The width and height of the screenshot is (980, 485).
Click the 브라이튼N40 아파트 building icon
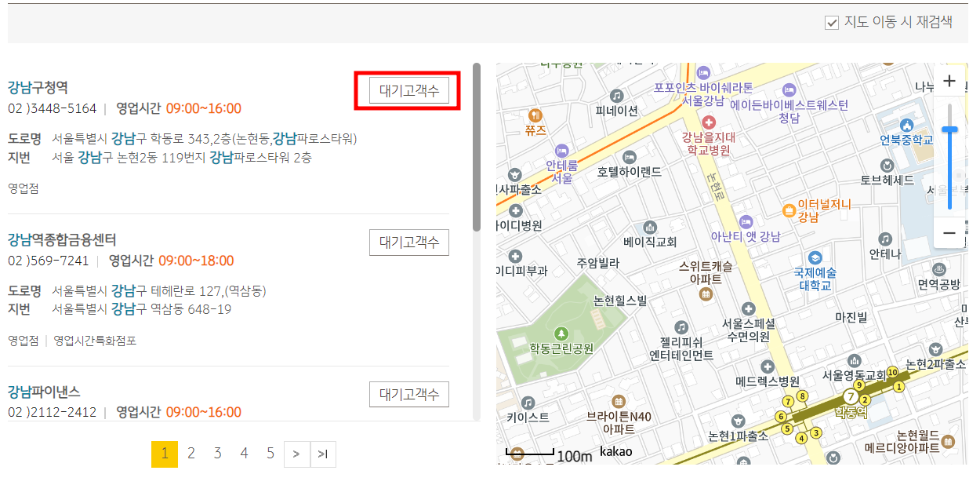619,401
